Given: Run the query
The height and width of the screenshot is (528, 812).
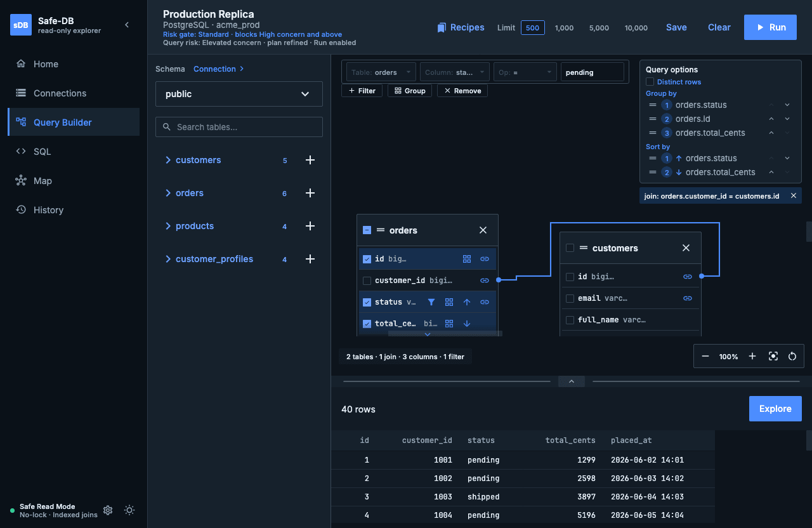Looking at the screenshot, I should pyautogui.click(x=770, y=27).
